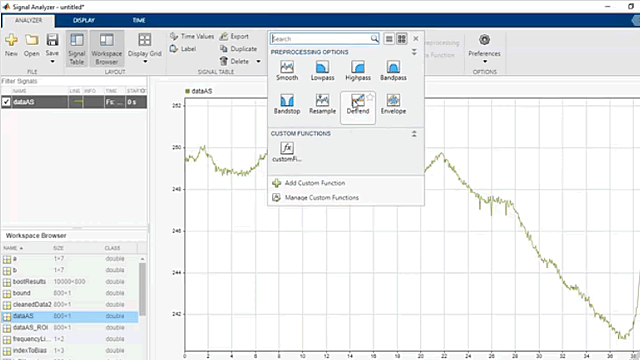Select the Bandstop filter option

287,104
